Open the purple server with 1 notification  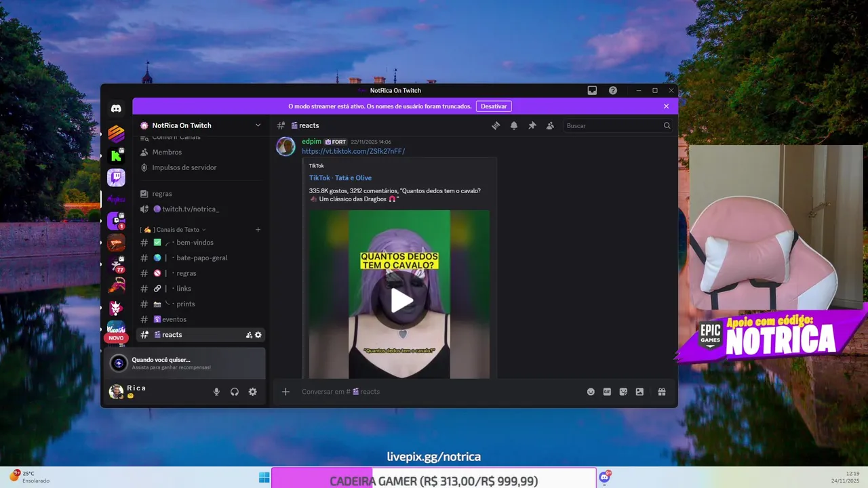point(116,221)
